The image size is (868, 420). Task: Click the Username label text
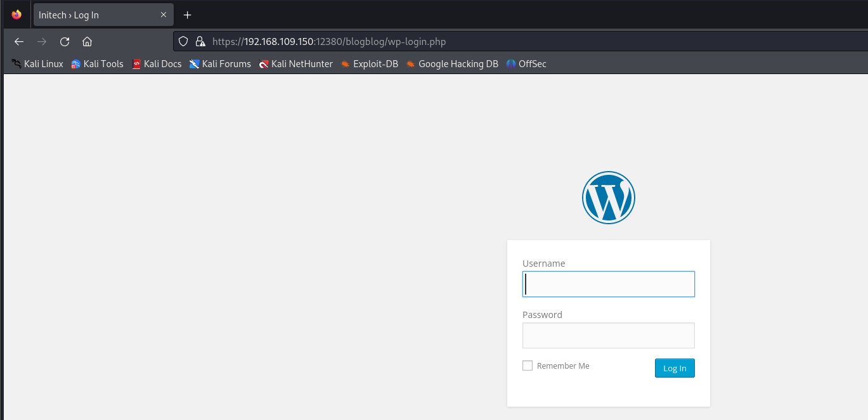pos(544,264)
